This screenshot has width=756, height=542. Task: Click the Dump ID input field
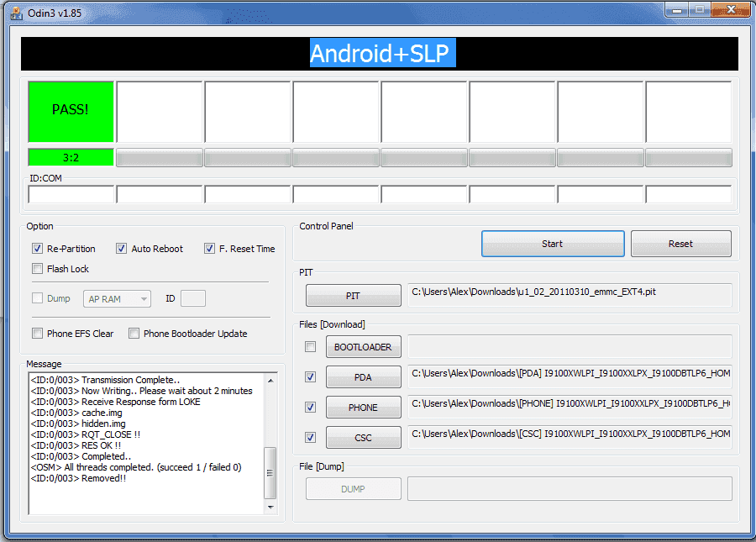[193, 298]
